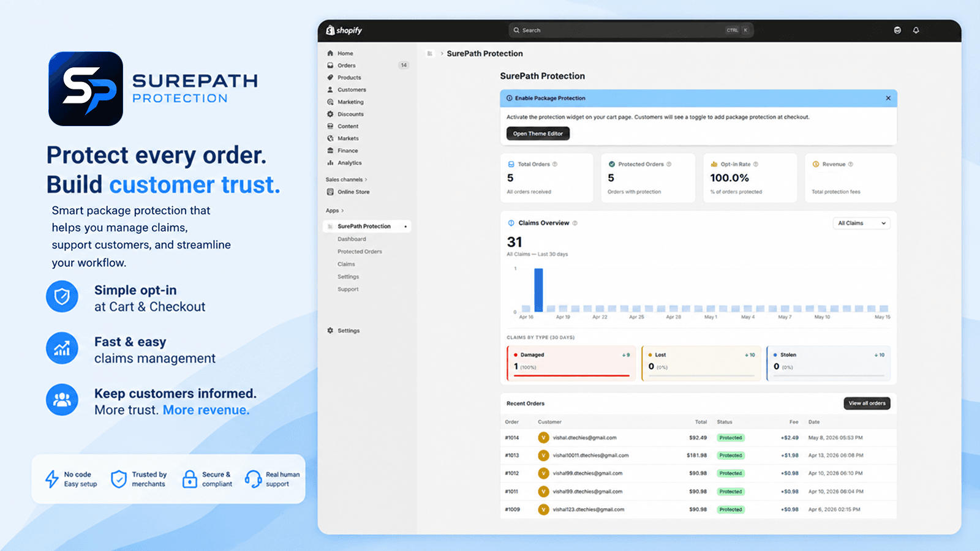This screenshot has width=980, height=551.
Task: Open the All Claims dropdown
Action: [861, 223]
